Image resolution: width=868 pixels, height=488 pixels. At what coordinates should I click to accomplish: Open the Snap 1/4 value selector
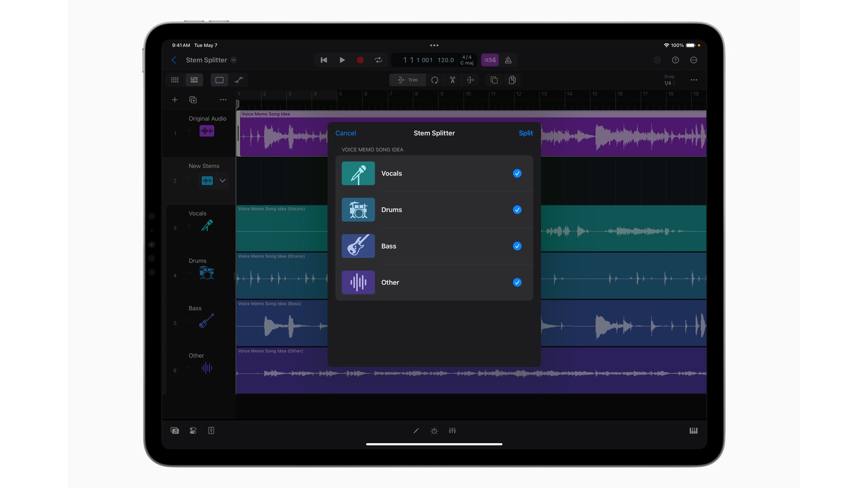click(669, 80)
